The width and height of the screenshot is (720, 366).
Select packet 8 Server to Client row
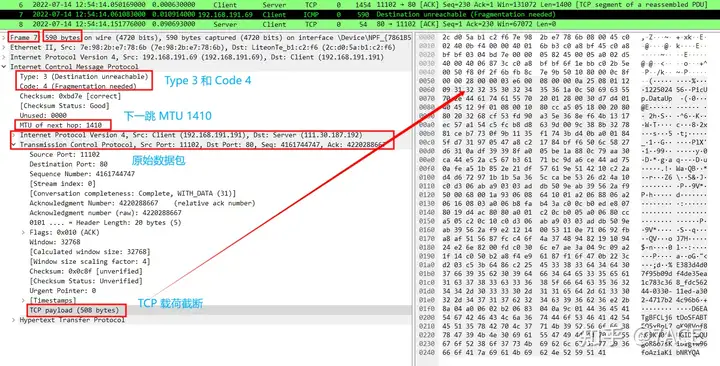pyautogui.click(x=360, y=24)
